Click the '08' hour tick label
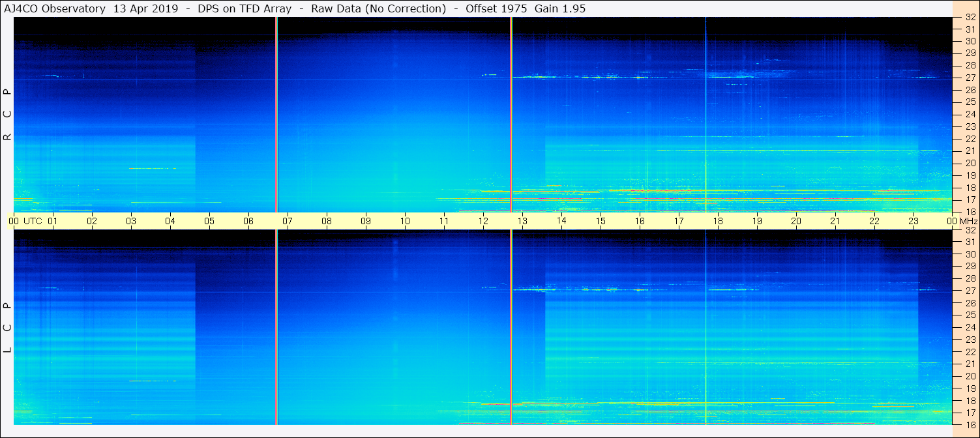 tap(327, 221)
